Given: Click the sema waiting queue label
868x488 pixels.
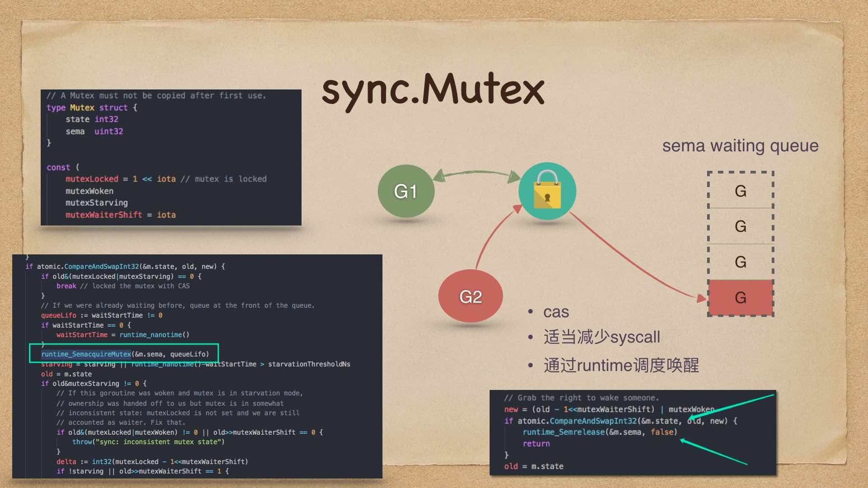Looking at the screenshot, I should pyautogui.click(x=740, y=145).
